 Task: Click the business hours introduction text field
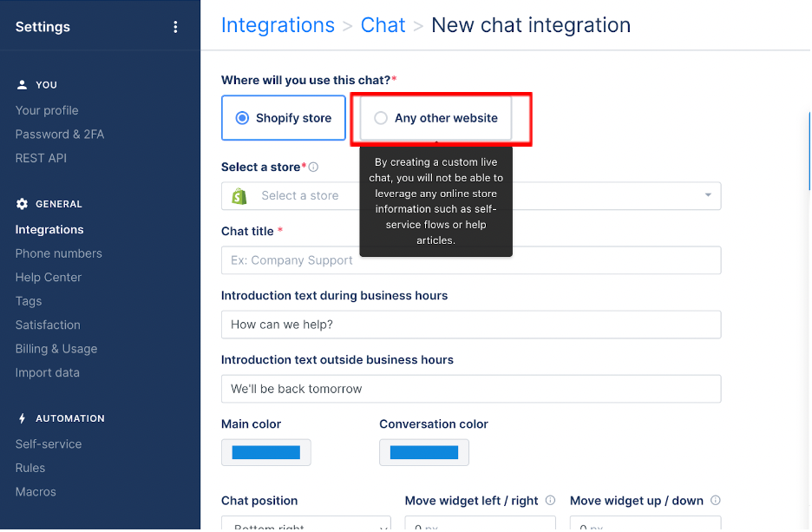471,325
